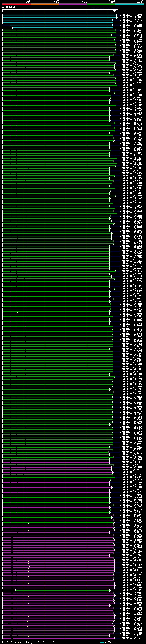This screenshot has height=644, width=146.
Task: Click the query end position 551
Action: pyautogui.click(x=115, y=11)
